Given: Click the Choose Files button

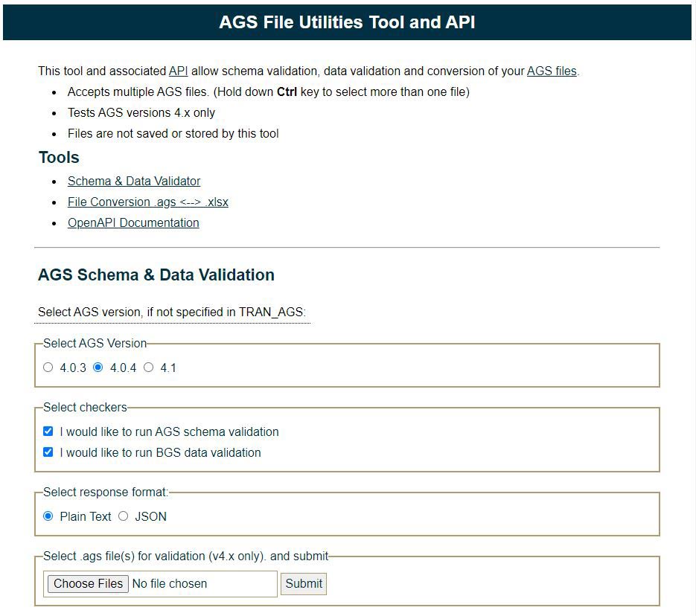Looking at the screenshot, I should [88, 583].
